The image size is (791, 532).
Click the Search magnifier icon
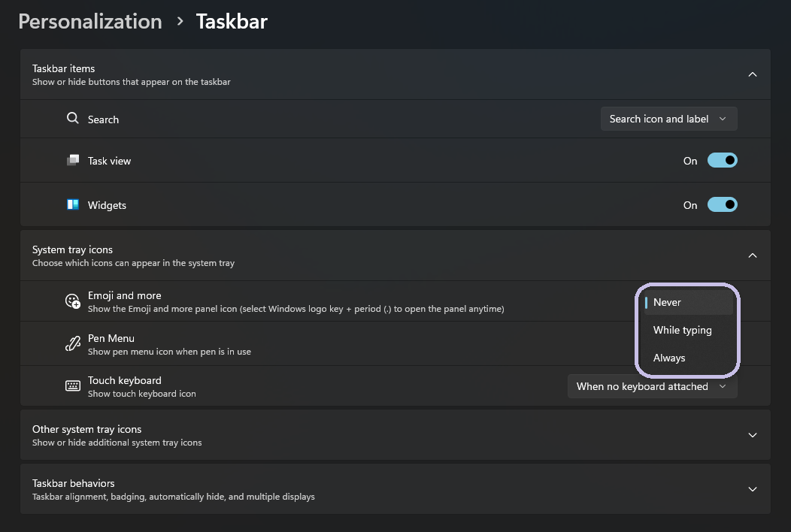coord(72,119)
